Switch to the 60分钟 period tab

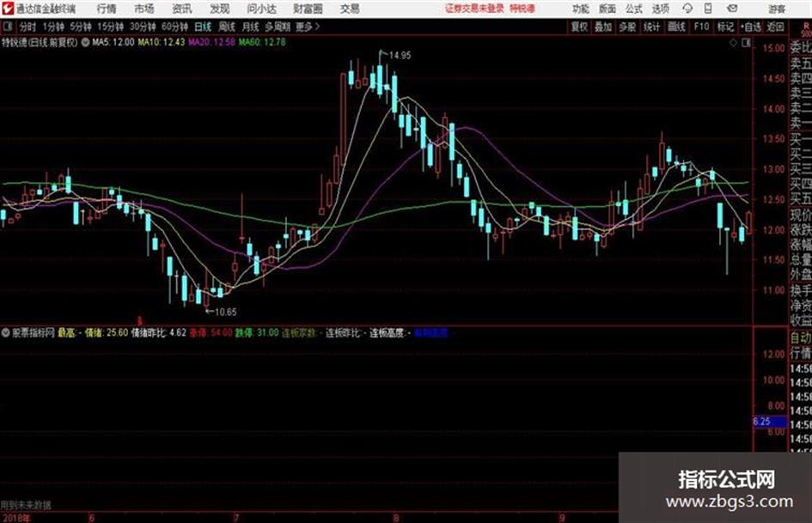(174, 27)
